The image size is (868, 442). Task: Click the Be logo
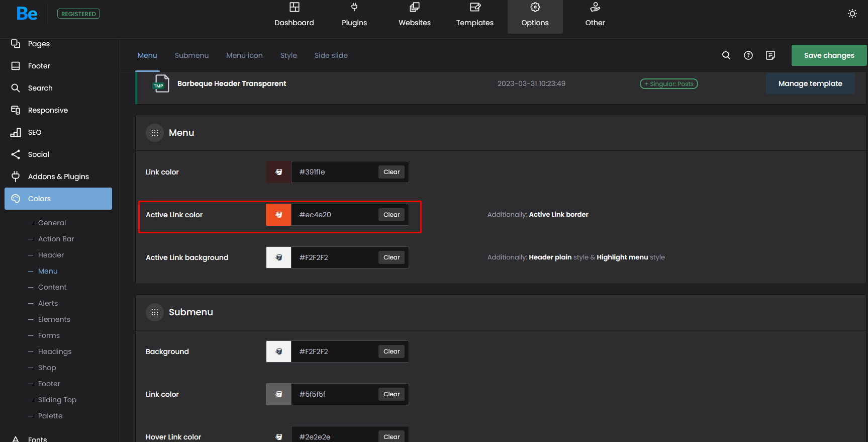[x=27, y=14]
